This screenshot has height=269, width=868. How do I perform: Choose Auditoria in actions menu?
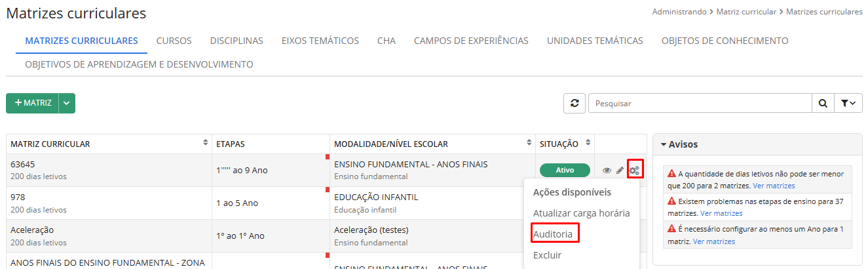(x=553, y=234)
